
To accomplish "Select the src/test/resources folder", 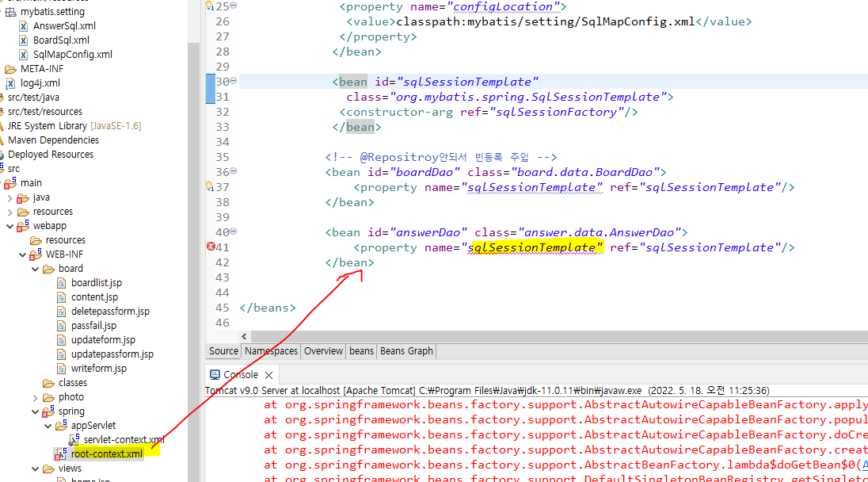I will click(45, 112).
